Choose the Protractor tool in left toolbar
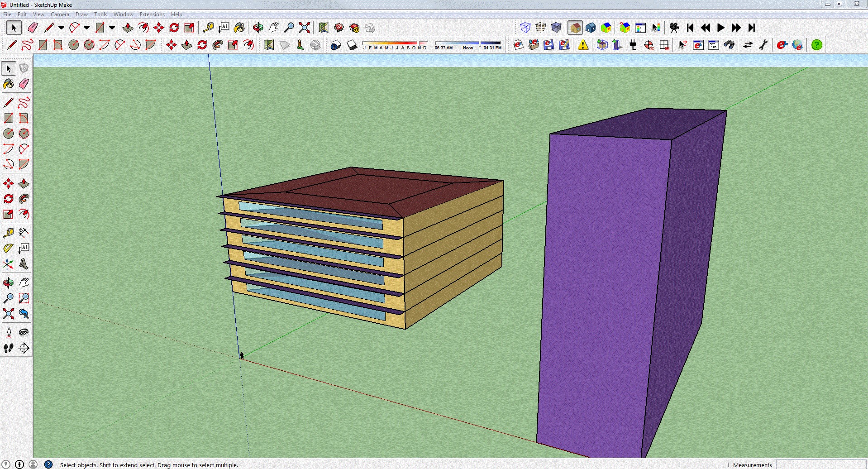This screenshot has width=868, height=469. click(8, 248)
